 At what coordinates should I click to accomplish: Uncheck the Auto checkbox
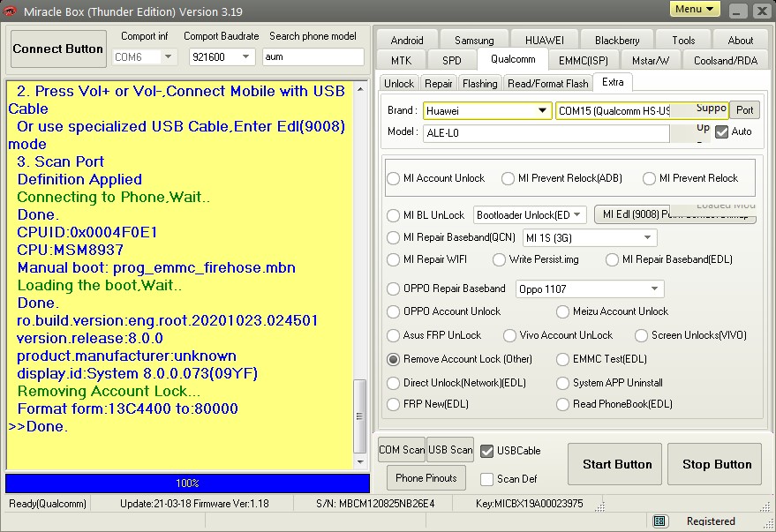coord(722,132)
